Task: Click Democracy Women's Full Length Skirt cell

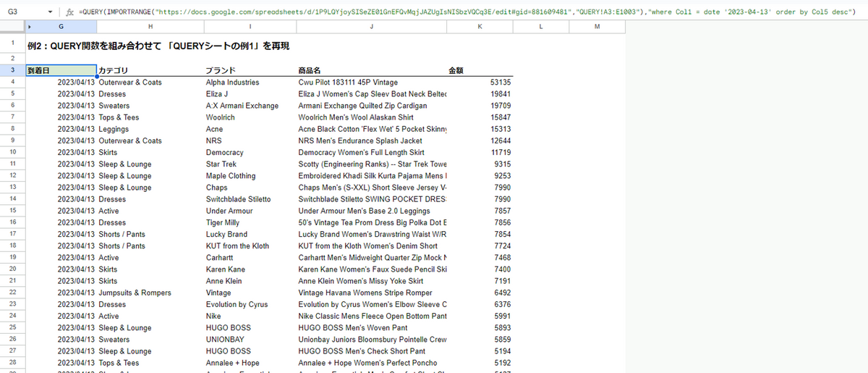Action: [371, 153]
